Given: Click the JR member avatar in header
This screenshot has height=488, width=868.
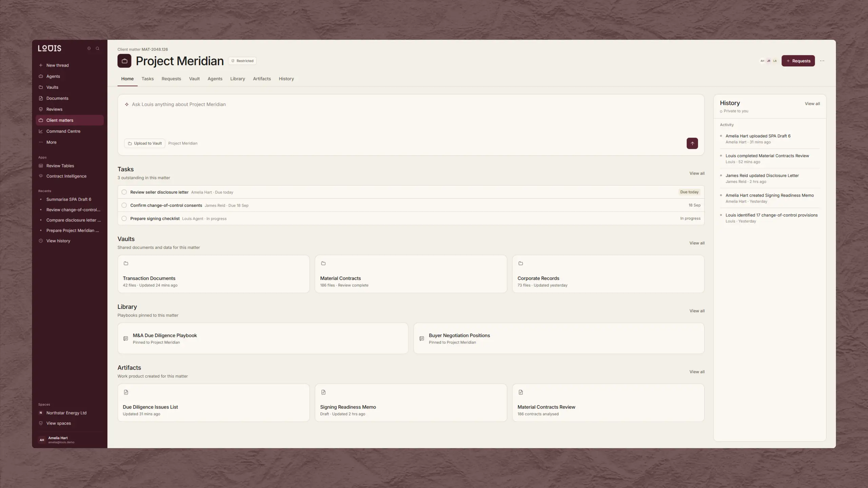Looking at the screenshot, I should click(769, 61).
